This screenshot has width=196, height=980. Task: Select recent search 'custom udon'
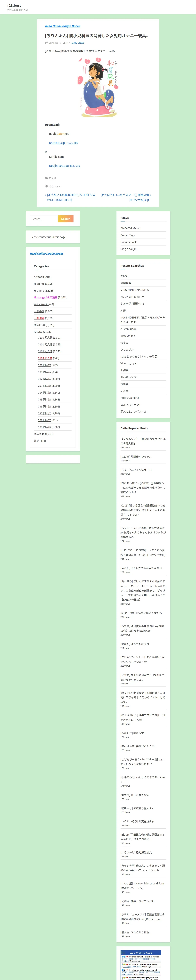tap(129, 329)
